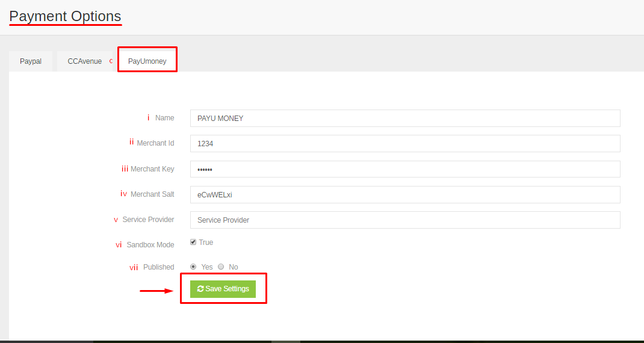Screen dimensions: 644x343
Task: Click the Name field label
Action: [x=165, y=118]
